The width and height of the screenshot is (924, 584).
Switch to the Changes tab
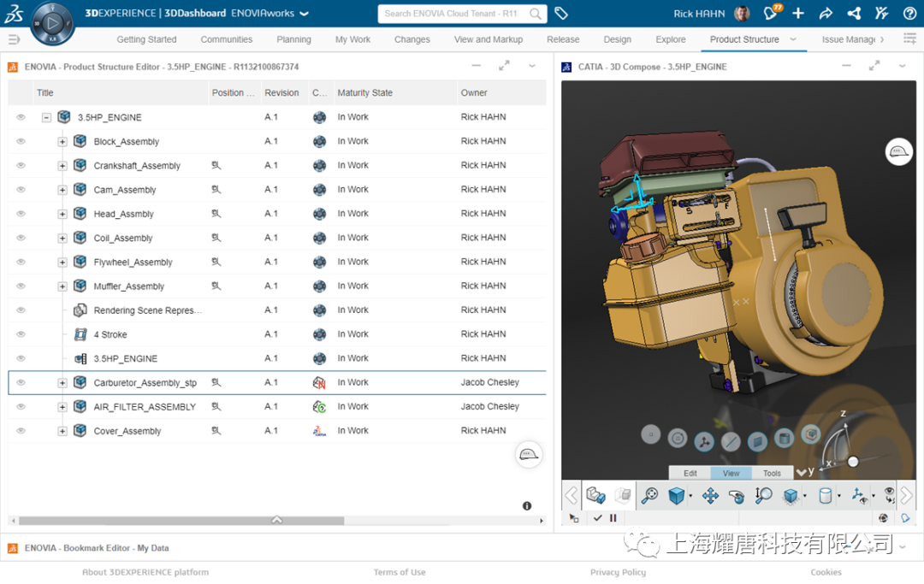[x=412, y=39]
